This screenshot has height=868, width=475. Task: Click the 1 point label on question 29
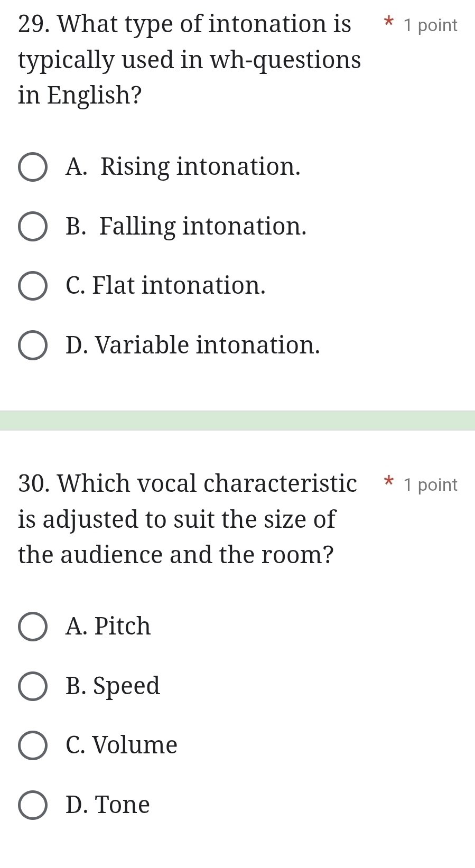(430, 25)
